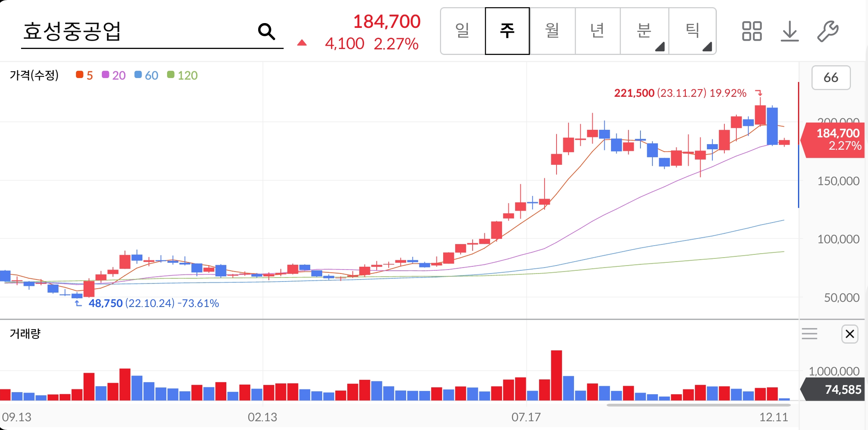Image resolution: width=868 pixels, height=430 pixels.
Task: Click the candle count box showing 66
Action: pos(831,78)
